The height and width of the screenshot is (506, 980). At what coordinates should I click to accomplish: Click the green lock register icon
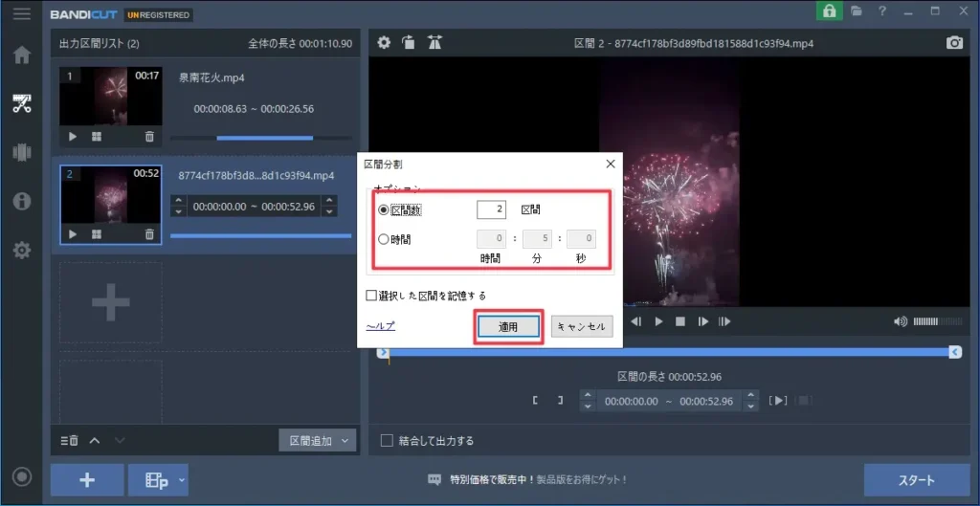830,11
